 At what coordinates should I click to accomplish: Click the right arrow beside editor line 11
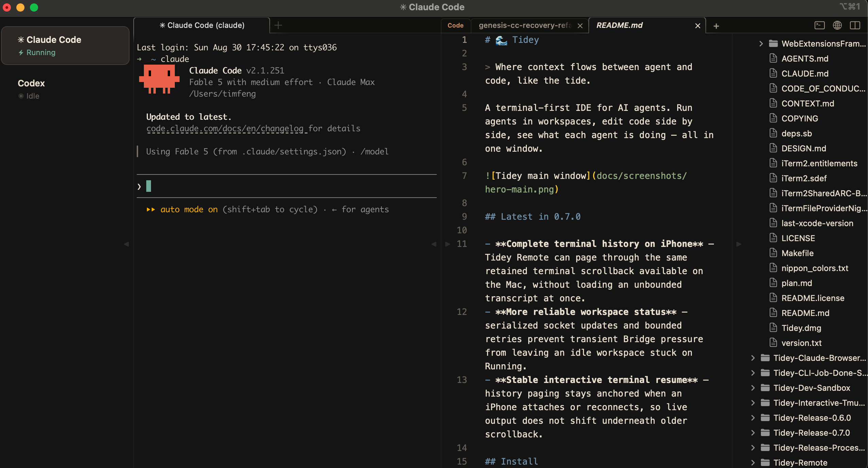coord(448,244)
